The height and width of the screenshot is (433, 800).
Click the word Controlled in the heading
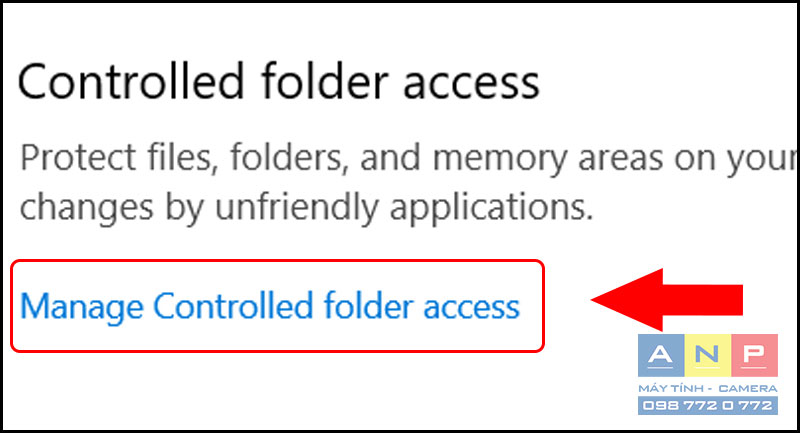pyautogui.click(x=132, y=82)
